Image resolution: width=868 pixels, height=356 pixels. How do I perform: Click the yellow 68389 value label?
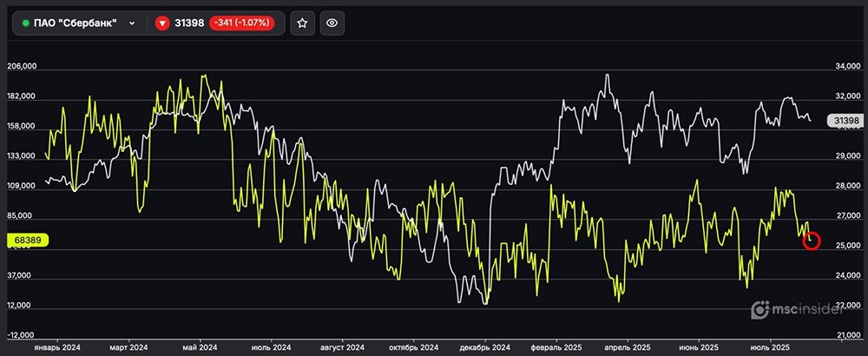(x=28, y=241)
